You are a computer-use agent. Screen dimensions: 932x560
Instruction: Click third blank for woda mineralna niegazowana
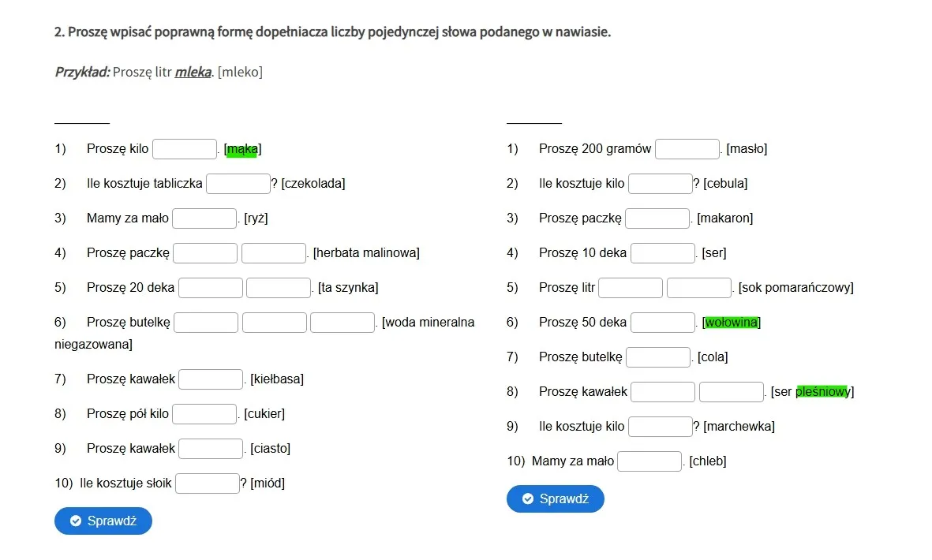click(x=342, y=323)
